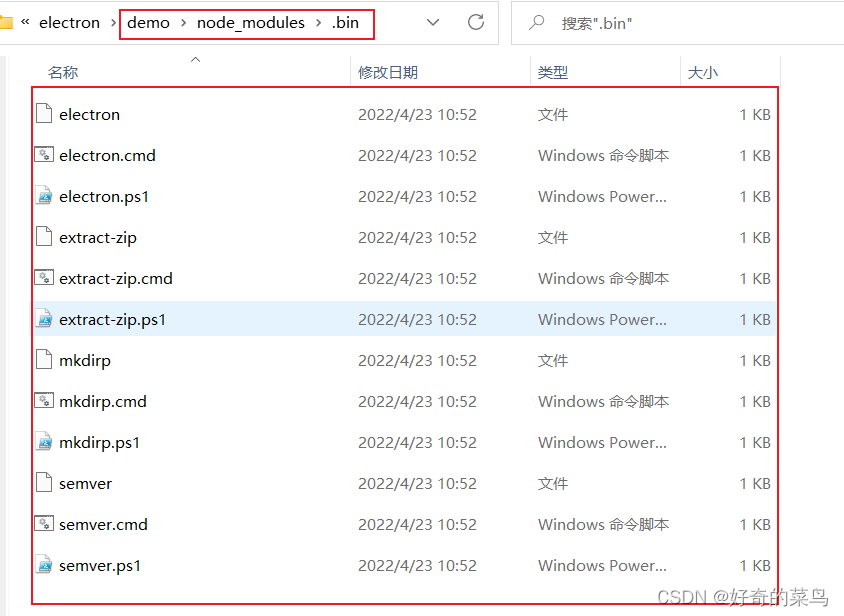
Task: Click Windows 命令脚本 type of semver.cmd
Action: [603, 524]
